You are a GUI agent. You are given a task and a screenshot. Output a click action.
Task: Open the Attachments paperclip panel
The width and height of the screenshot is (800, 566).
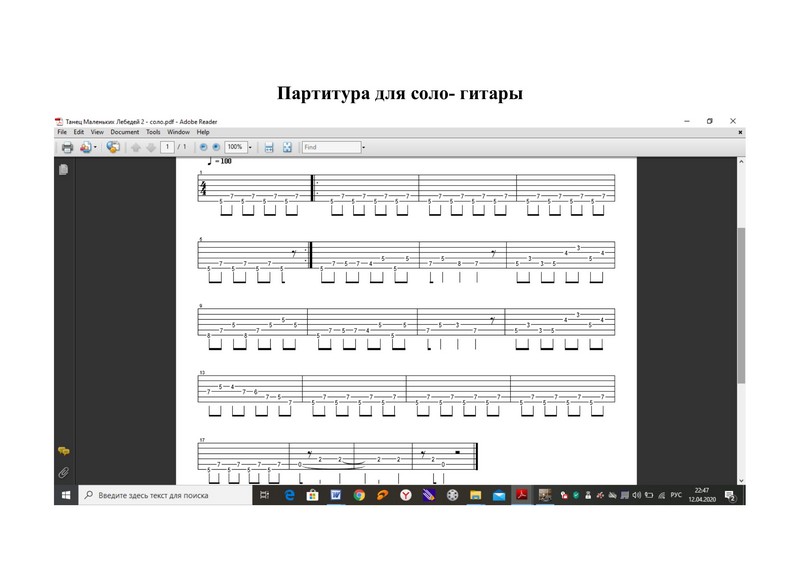point(63,471)
